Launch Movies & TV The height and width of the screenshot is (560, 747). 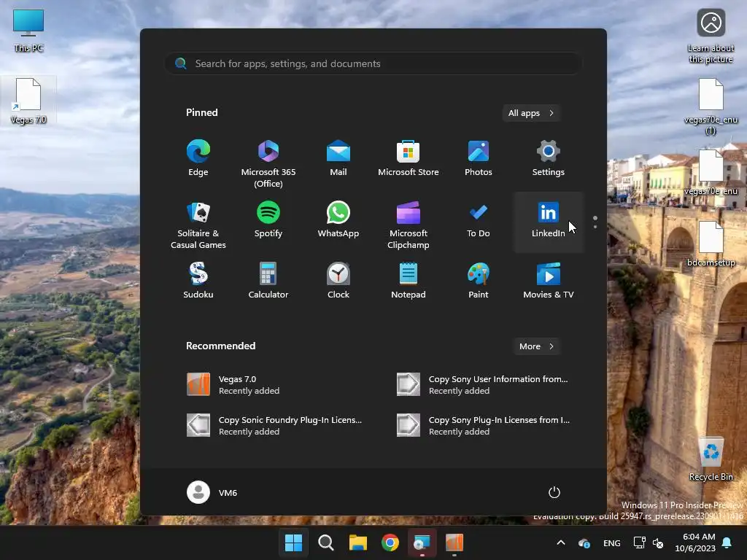[549, 281]
